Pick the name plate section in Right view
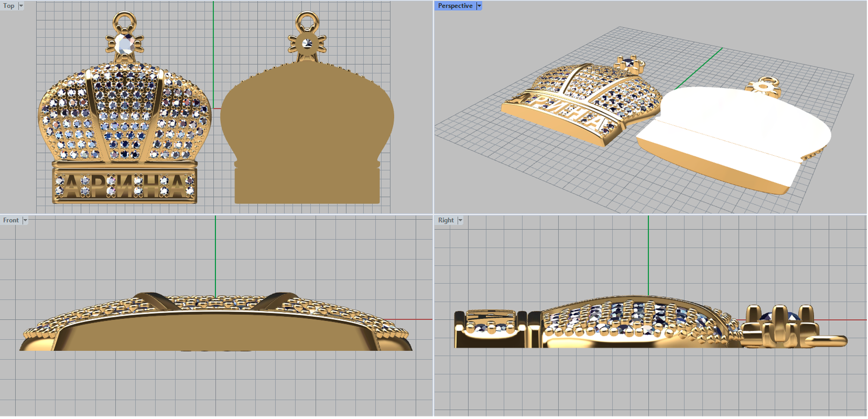868x419 pixels. coord(490,328)
